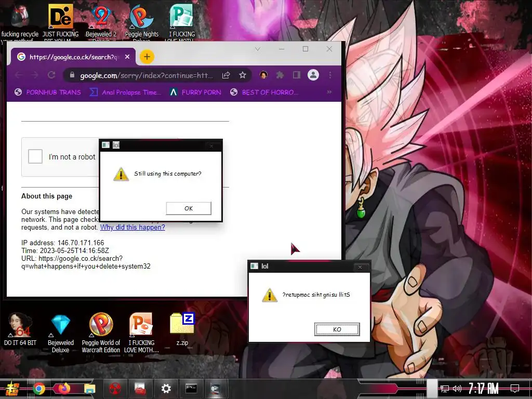Click the extension avatar icon beside star

(x=263, y=75)
